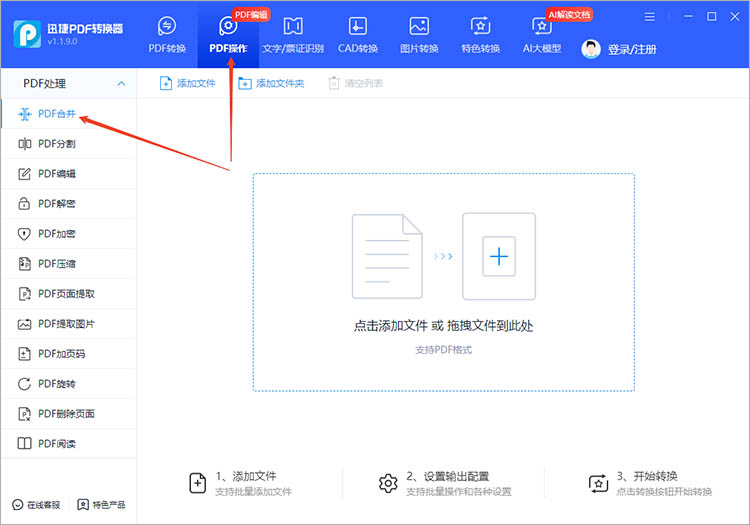Click the PDF阅读 book icon
Image resolution: width=750 pixels, height=525 pixels.
[x=24, y=443]
